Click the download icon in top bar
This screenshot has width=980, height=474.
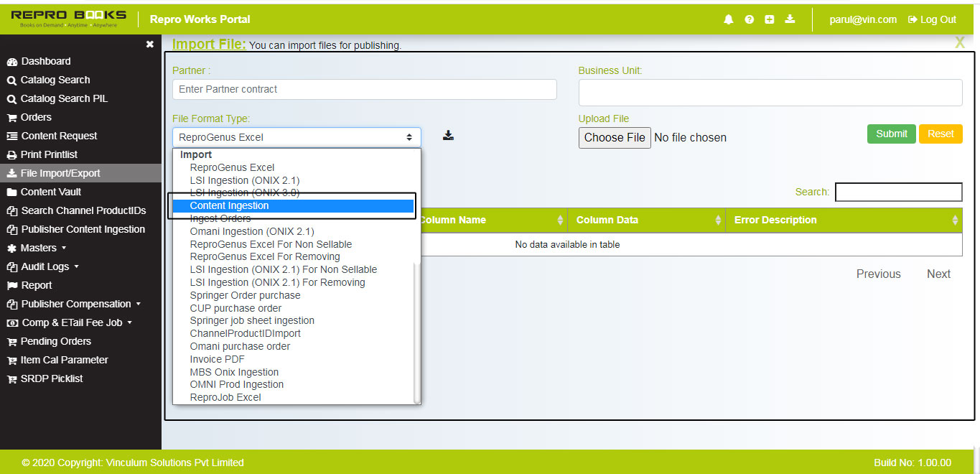click(790, 19)
